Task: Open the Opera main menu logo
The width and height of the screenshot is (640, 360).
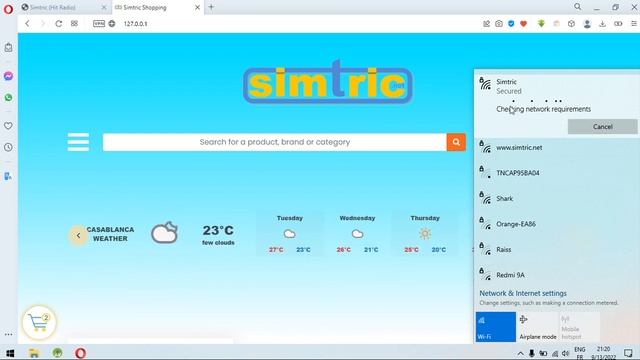Action: [8, 9]
